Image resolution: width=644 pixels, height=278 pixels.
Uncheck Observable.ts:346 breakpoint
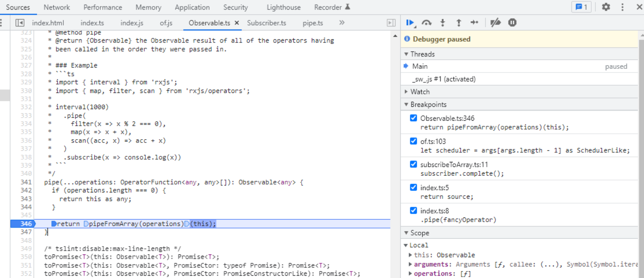click(x=414, y=118)
